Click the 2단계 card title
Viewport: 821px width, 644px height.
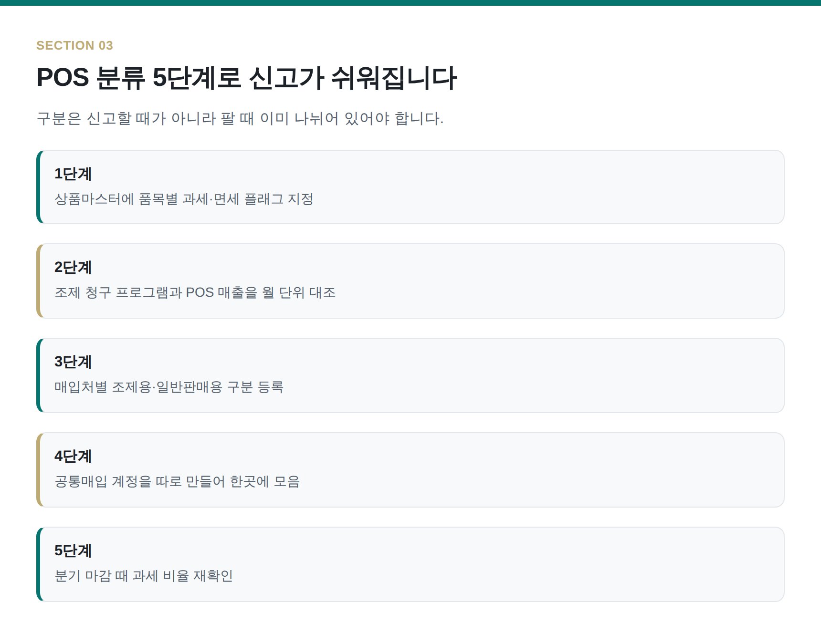click(73, 267)
